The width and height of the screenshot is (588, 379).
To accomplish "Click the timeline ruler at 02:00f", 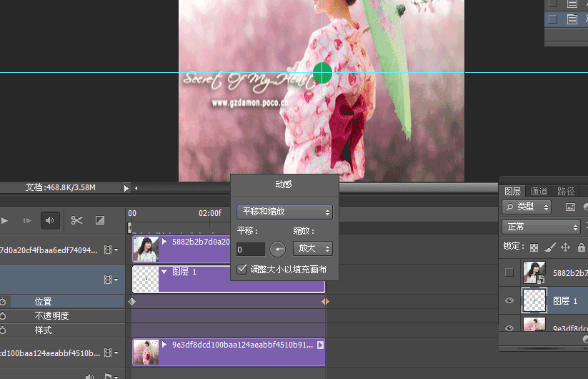I will click(210, 214).
